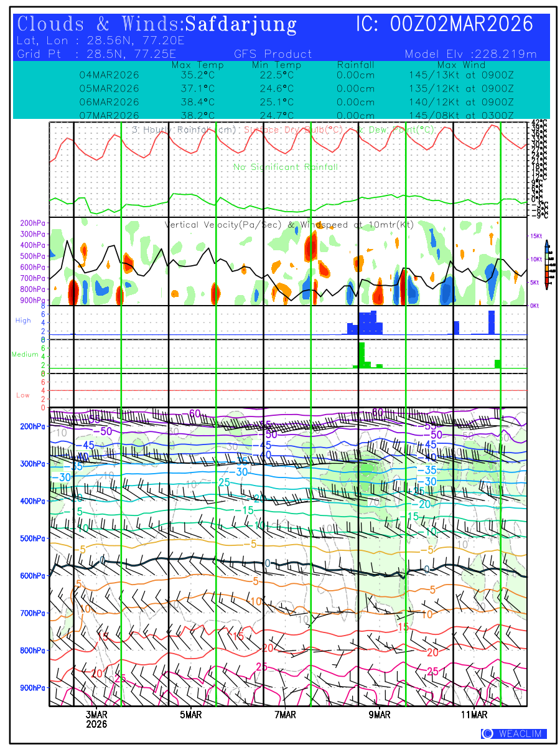Viewport: 560px width, 747px height.
Task: Select the 5MAR date on time axis
Action: pyautogui.click(x=191, y=715)
